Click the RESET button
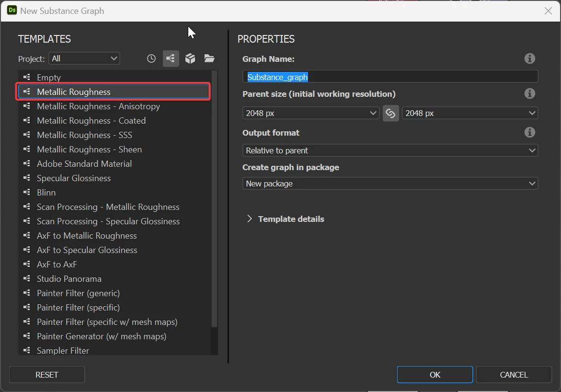Screen dimensions: 561x392 [47, 375]
